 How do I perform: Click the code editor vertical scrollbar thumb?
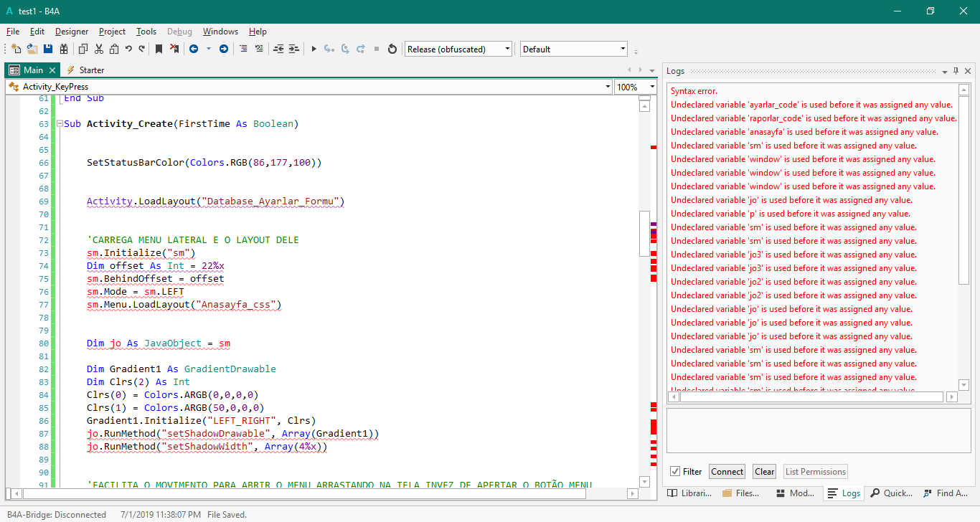644,233
